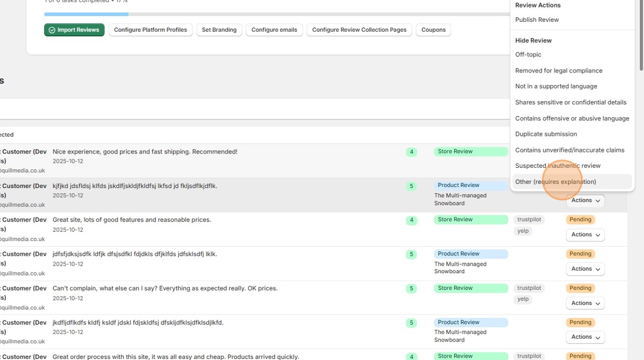Choose Other (requires explanation) option
Image resolution: width=644 pixels, height=360 pixels.
pos(572,182)
